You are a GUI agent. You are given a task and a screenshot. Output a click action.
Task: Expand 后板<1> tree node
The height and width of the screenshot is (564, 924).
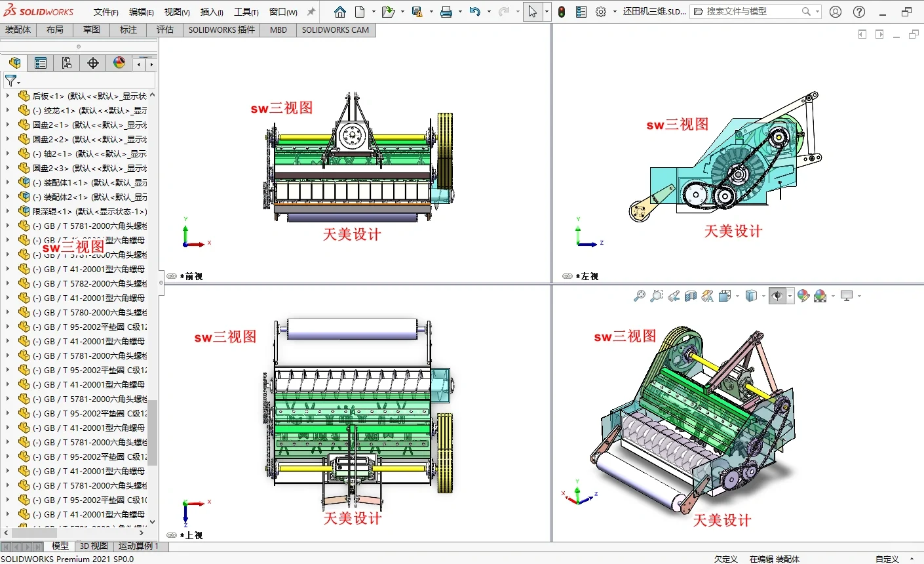coord(8,96)
